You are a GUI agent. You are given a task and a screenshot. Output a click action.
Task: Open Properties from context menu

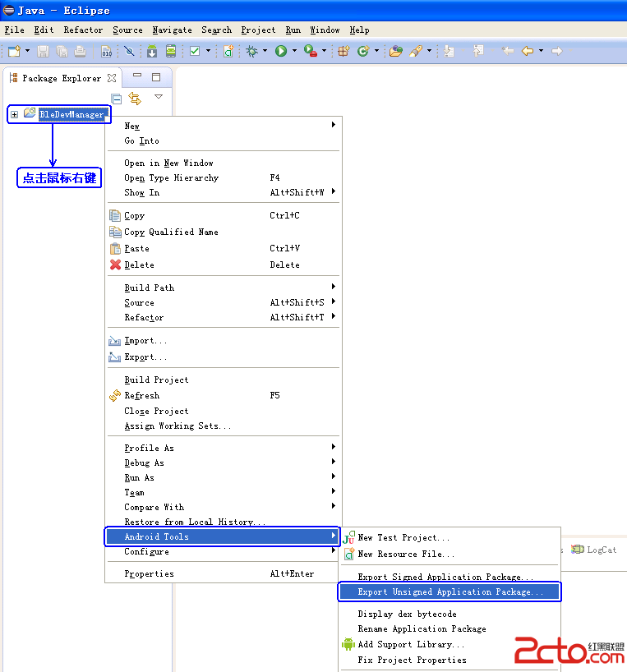[223, 573]
